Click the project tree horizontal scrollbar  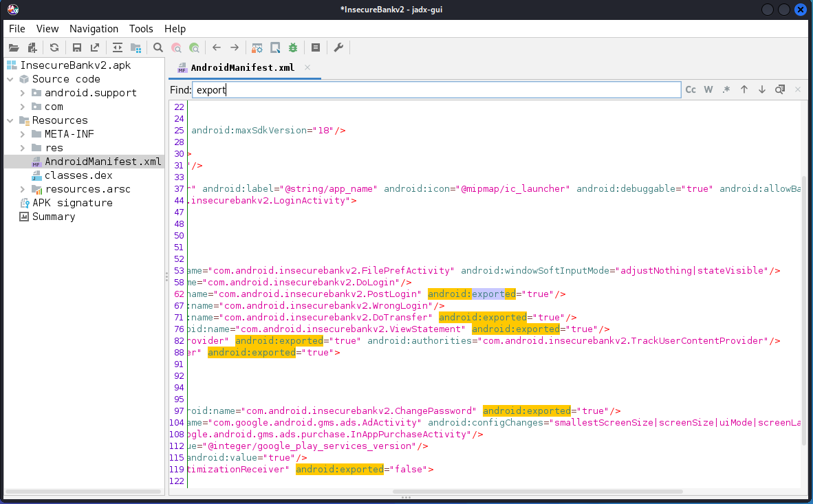[83, 492]
